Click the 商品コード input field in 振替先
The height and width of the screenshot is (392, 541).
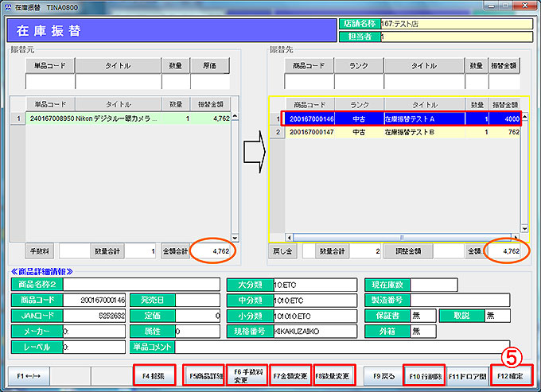click(x=310, y=81)
